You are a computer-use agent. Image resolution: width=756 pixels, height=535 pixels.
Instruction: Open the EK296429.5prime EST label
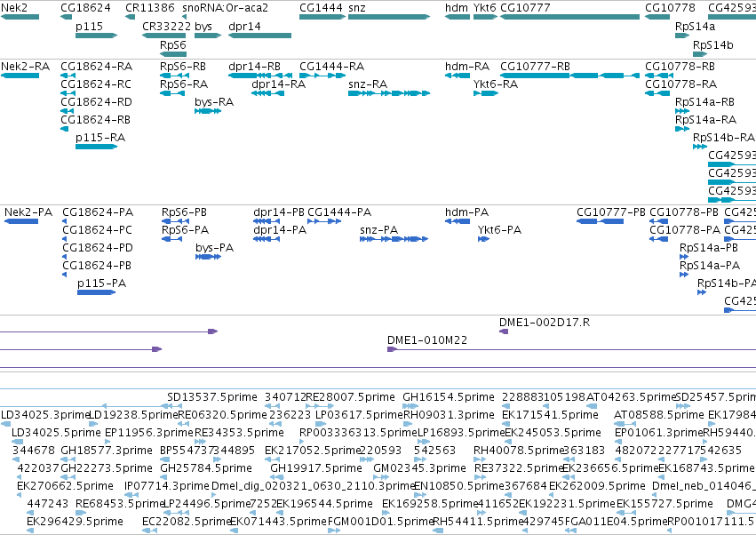click(x=75, y=522)
